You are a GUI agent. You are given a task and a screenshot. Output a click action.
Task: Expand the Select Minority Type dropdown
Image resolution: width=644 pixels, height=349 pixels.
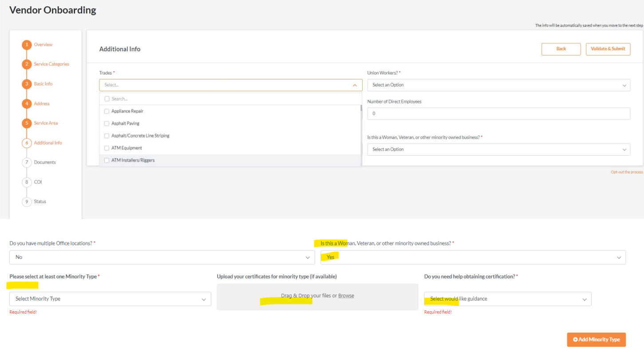pyautogui.click(x=110, y=299)
